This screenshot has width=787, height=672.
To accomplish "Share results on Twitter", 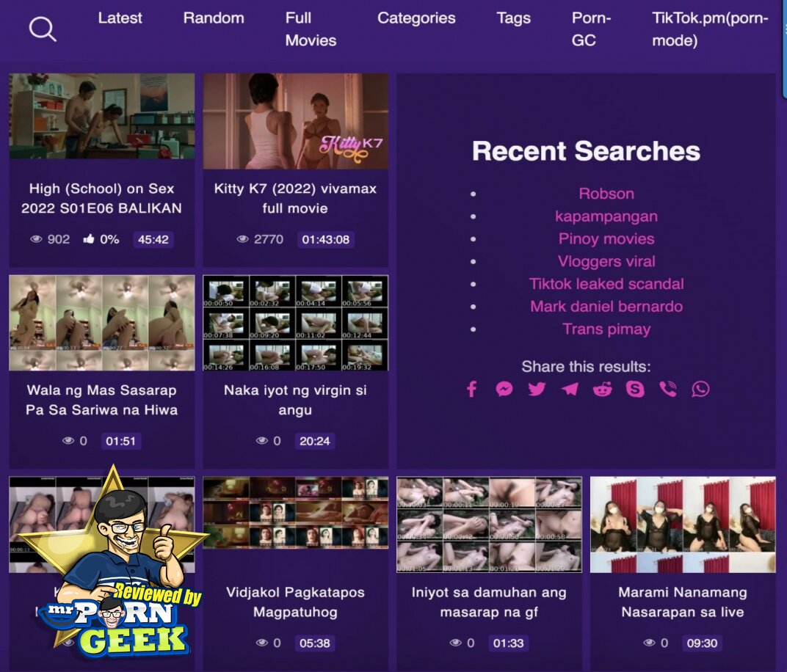I will point(537,389).
